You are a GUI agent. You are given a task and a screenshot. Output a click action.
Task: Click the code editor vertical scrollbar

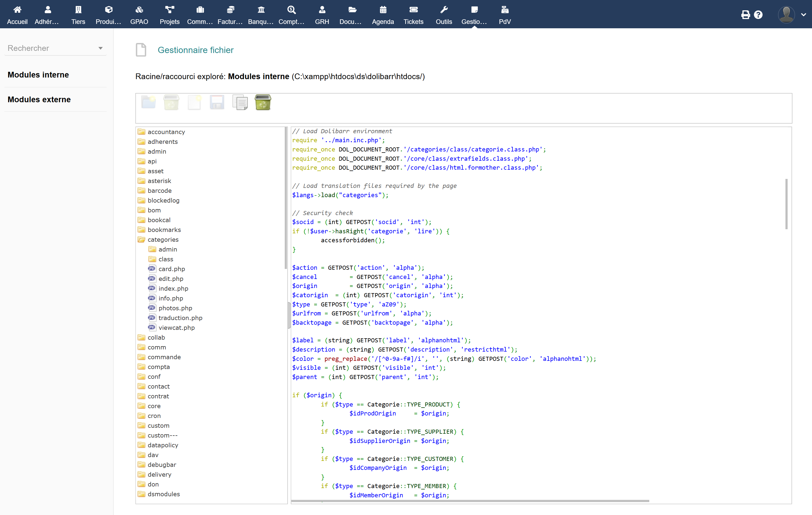click(786, 204)
